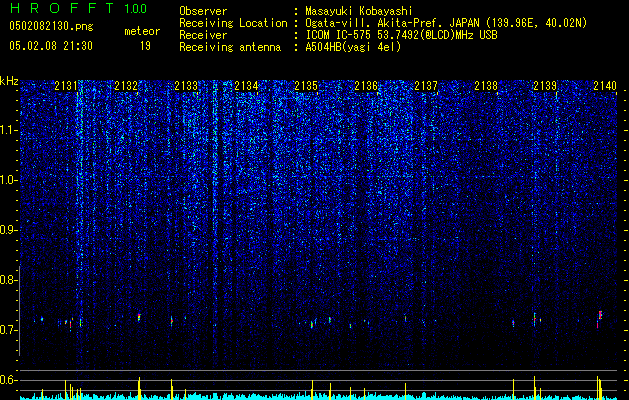The width and height of the screenshot is (629, 400).
Task: Click the 0.8 frequency axis label
Action: (x=8, y=280)
